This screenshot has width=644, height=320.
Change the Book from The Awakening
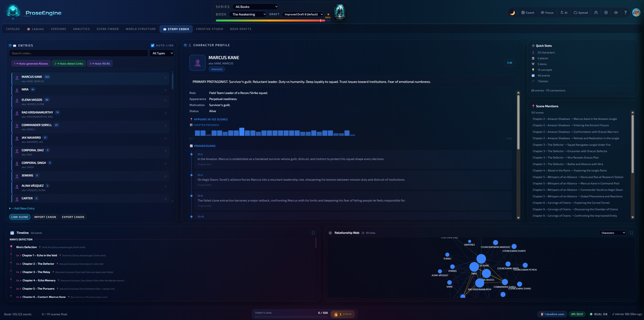(x=248, y=14)
